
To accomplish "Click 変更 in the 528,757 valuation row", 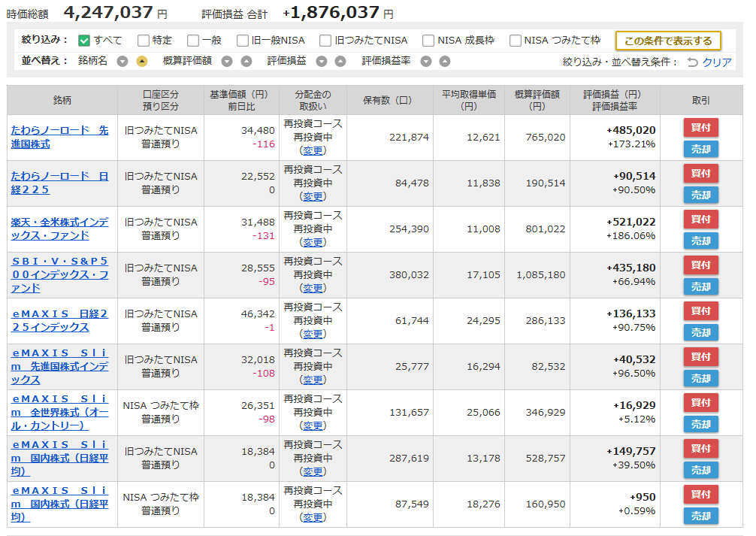I will pos(313,472).
